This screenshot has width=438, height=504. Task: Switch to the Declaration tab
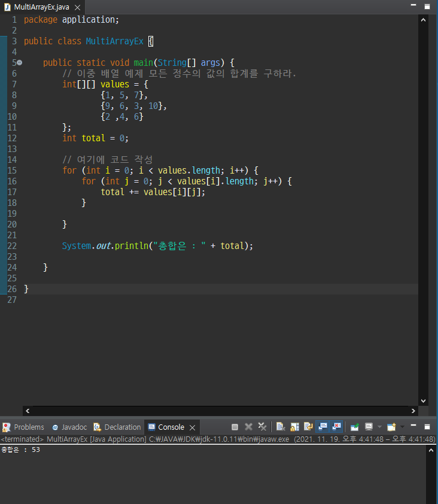117,427
